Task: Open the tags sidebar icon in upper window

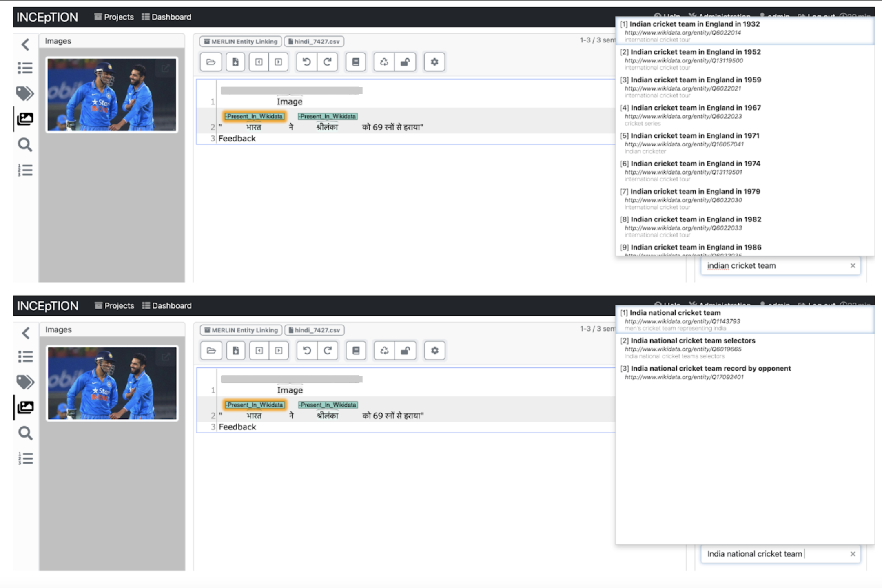Action: [x=25, y=93]
